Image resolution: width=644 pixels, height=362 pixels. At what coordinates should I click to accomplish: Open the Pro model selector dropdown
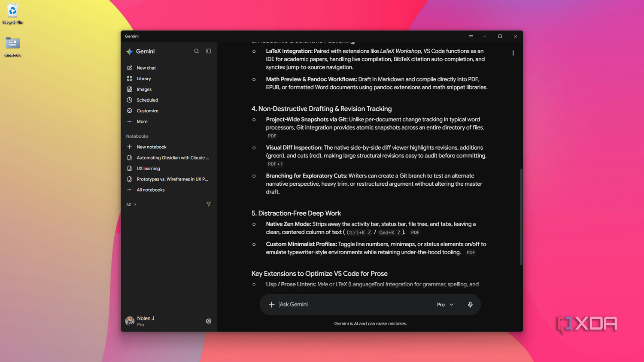point(445,305)
